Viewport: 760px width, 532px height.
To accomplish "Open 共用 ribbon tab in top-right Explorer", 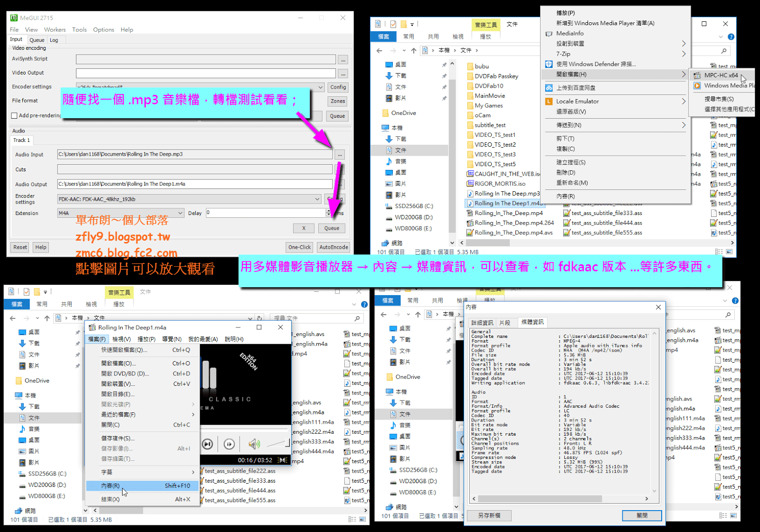I will point(433,37).
